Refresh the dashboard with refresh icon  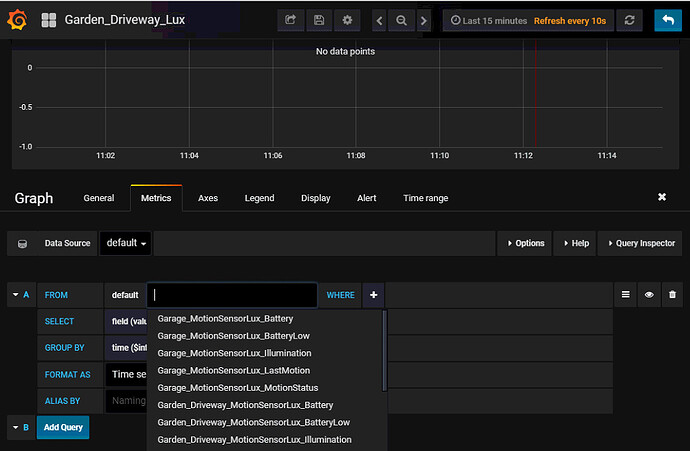coord(630,20)
